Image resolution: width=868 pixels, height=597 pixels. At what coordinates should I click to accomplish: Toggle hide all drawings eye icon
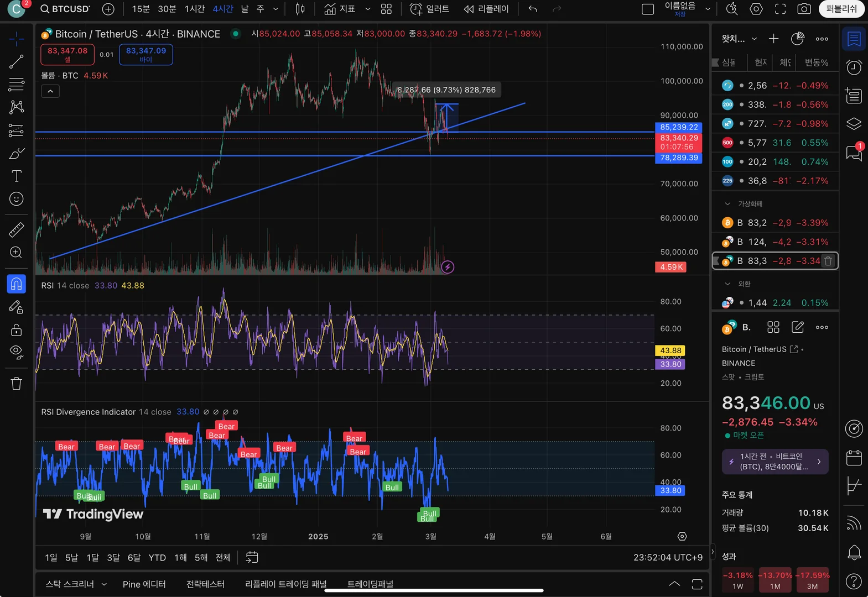click(16, 353)
